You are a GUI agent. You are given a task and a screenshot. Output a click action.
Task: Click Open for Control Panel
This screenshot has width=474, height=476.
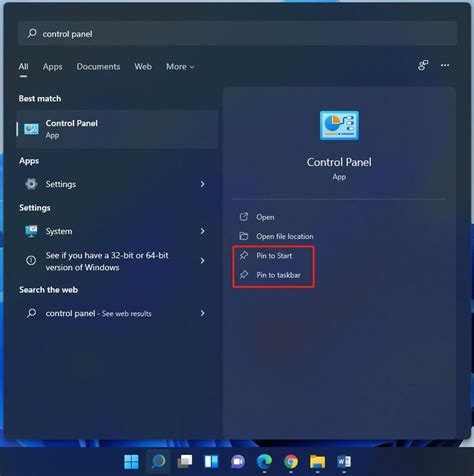point(265,217)
